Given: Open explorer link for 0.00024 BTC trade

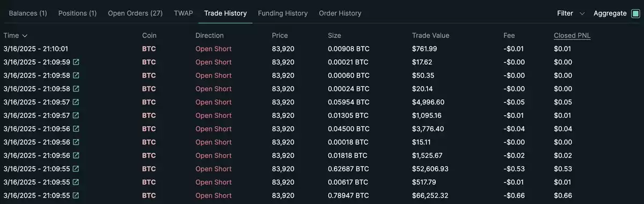Looking at the screenshot, I should pos(76,89).
